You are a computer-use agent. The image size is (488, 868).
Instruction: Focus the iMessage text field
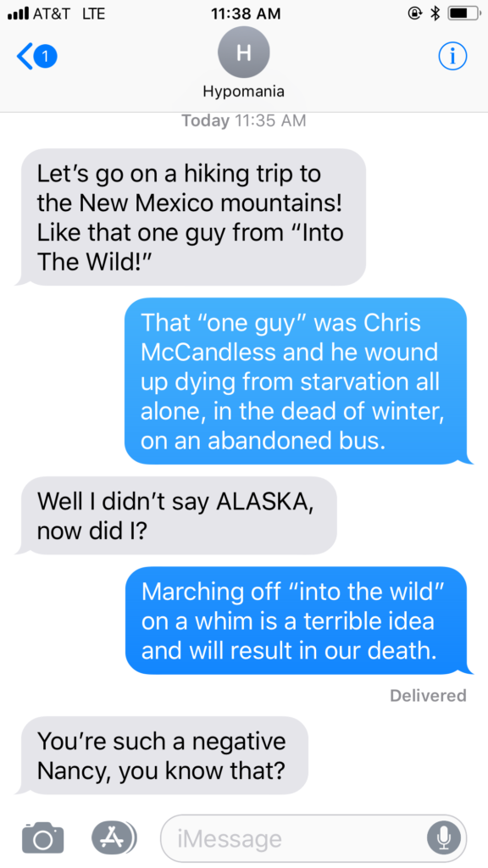click(313, 838)
